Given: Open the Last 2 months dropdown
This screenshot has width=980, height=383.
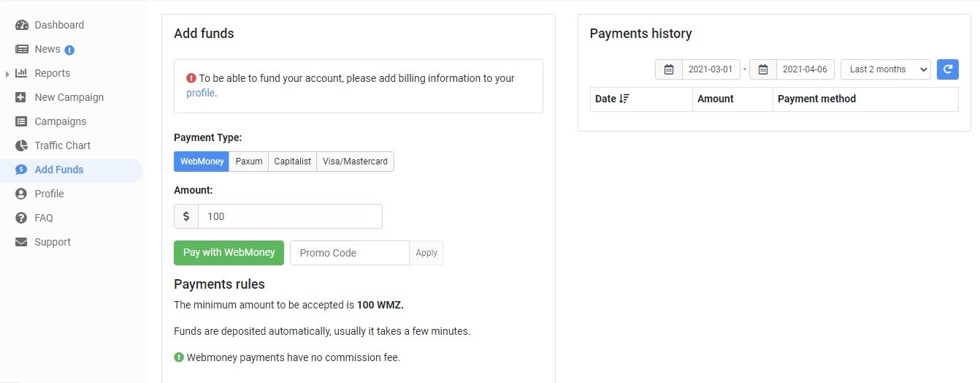Looking at the screenshot, I should coord(886,69).
